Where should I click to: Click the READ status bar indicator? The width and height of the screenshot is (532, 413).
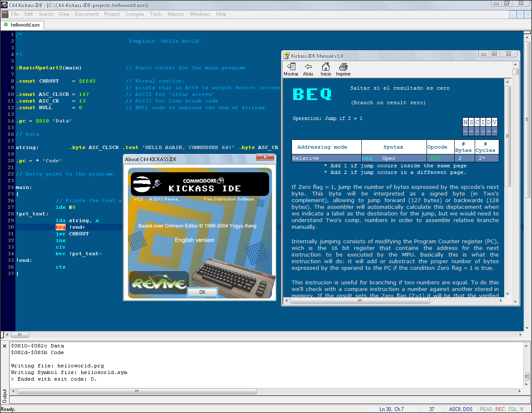click(486, 409)
